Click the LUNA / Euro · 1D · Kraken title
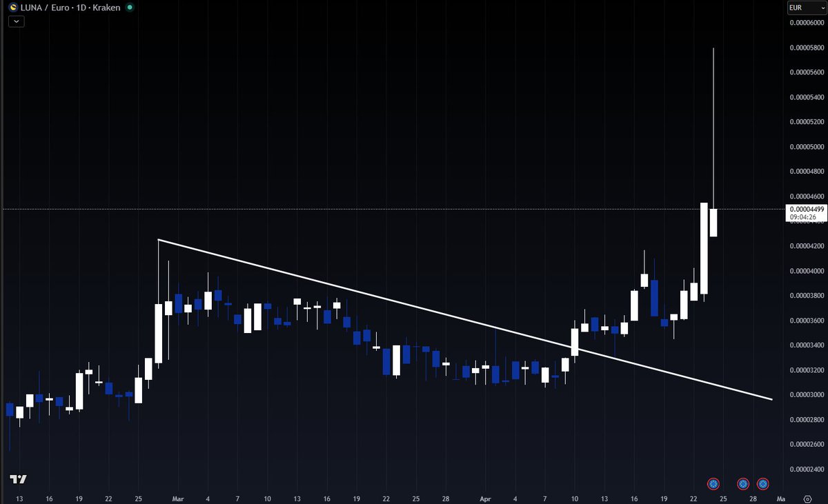Screen dimensions: 828x504 (x=71, y=8)
